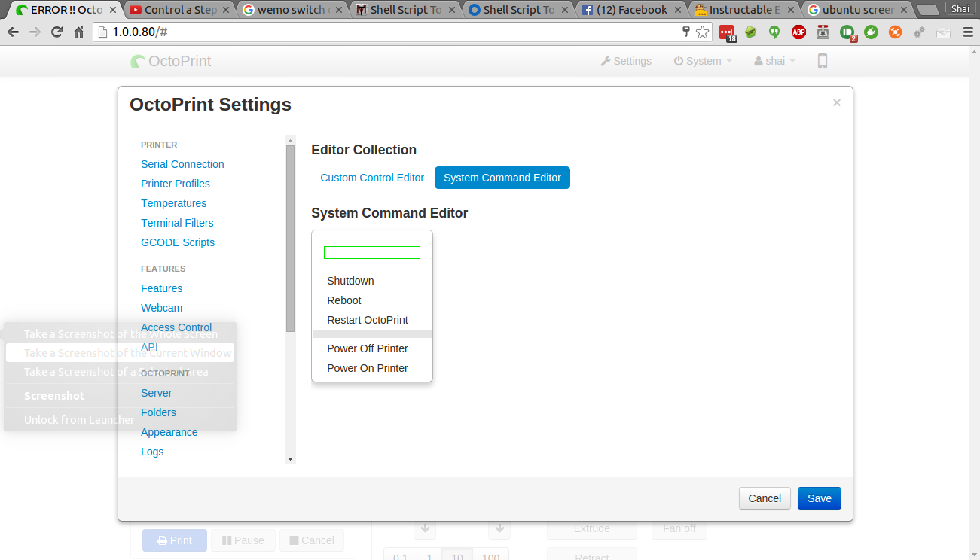Open the shai user dropdown
The height and width of the screenshot is (560, 980).
coord(774,61)
